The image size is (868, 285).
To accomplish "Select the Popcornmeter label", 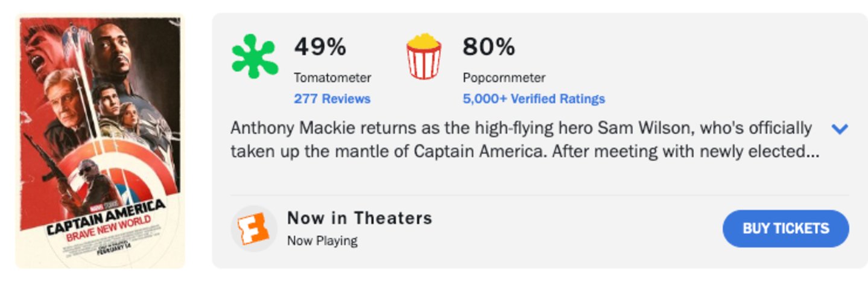I will pyautogui.click(x=504, y=78).
